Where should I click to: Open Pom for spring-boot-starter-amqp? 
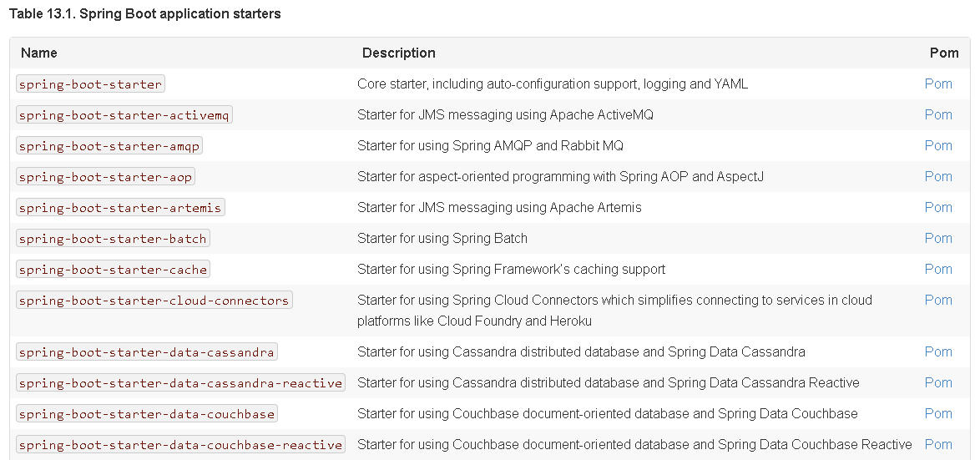coord(938,145)
